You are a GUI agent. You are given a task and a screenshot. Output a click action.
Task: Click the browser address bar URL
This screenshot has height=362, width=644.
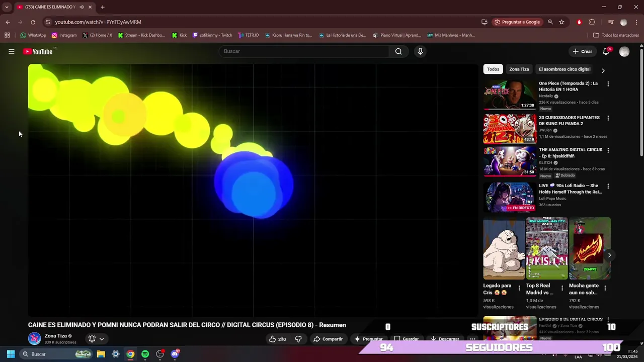pos(98,22)
